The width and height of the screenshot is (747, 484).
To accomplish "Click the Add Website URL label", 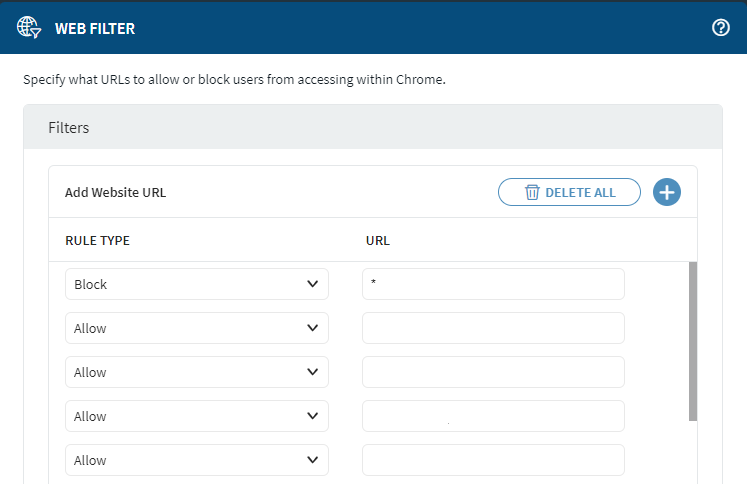I will click(x=115, y=193).
